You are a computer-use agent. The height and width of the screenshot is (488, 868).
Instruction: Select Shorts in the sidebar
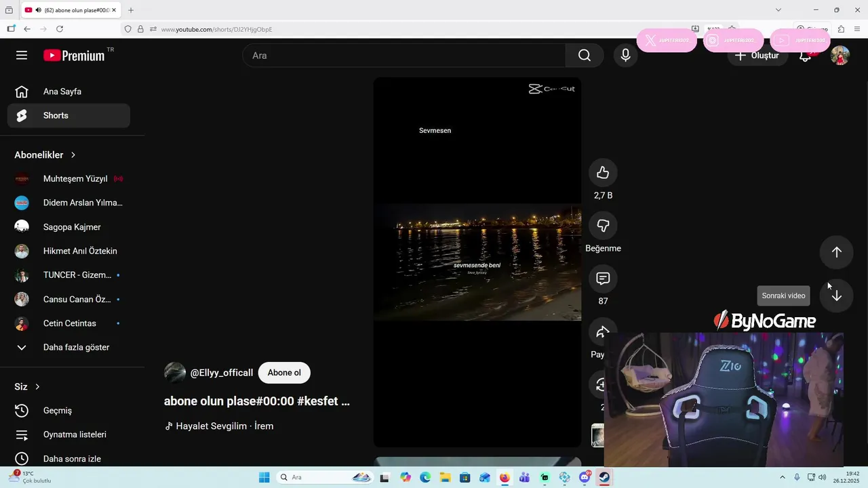(x=68, y=115)
